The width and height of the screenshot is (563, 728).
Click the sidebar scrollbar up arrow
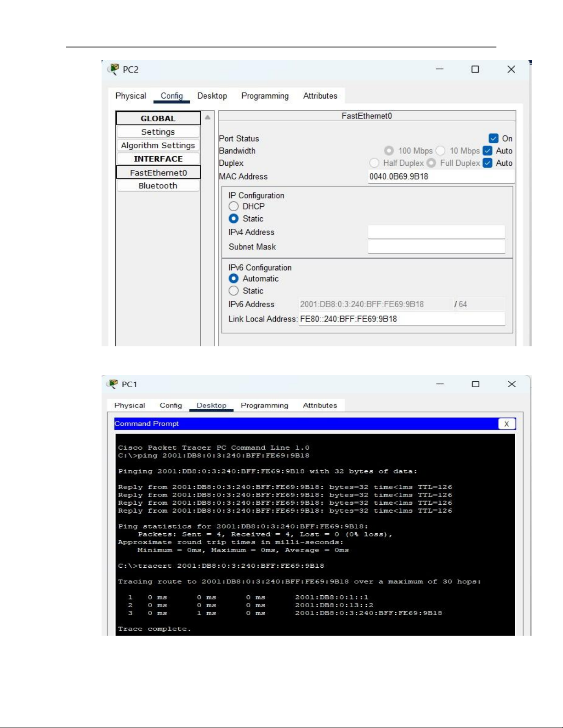(x=208, y=118)
